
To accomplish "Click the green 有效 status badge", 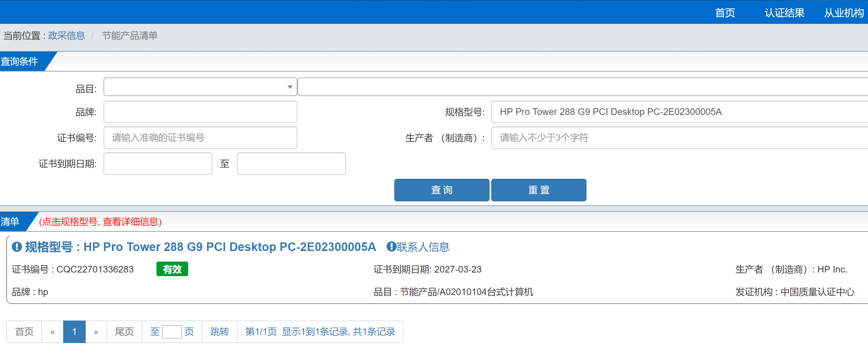I will click(x=172, y=270).
